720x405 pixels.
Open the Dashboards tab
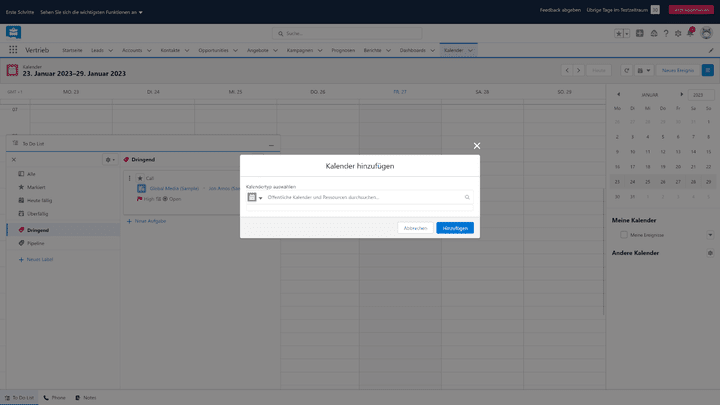(412, 50)
